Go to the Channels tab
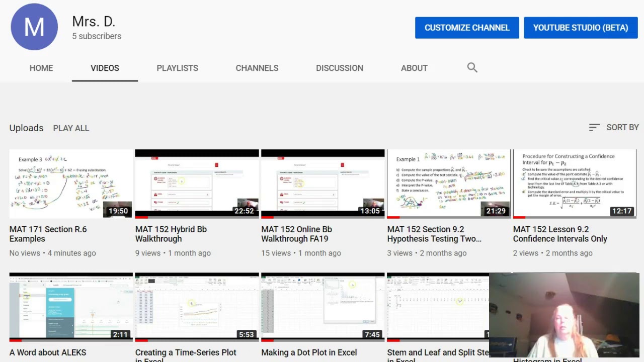Screen dimensions: 644x362 [257, 68]
